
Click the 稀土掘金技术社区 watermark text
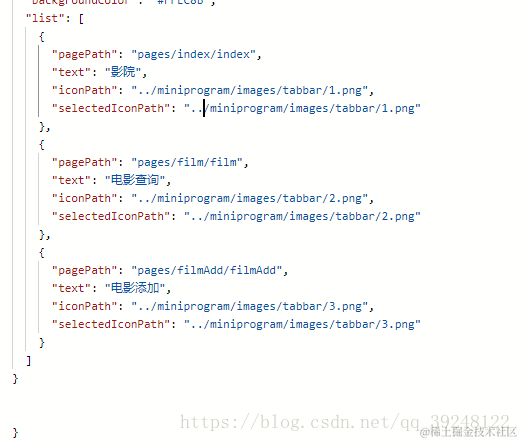[x=468, y=432]
